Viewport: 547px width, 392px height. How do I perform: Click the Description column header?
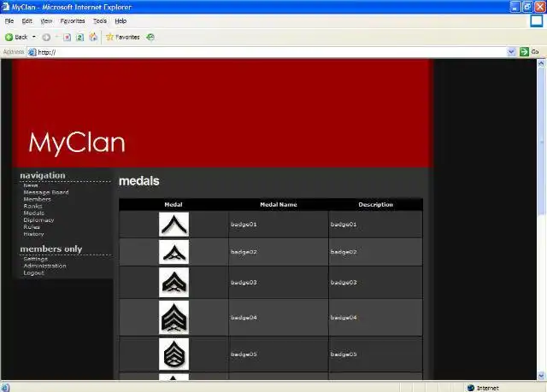(x=376, y=204)
